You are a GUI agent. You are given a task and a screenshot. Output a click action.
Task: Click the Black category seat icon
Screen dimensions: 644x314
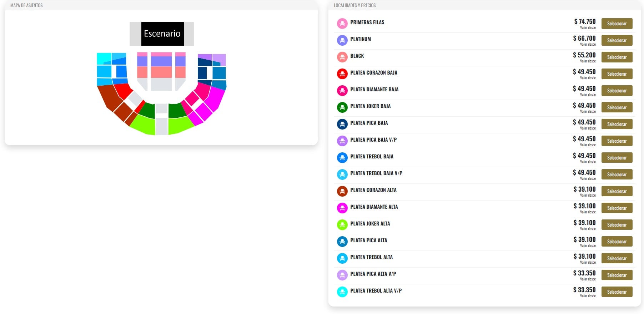click(342, 57)
